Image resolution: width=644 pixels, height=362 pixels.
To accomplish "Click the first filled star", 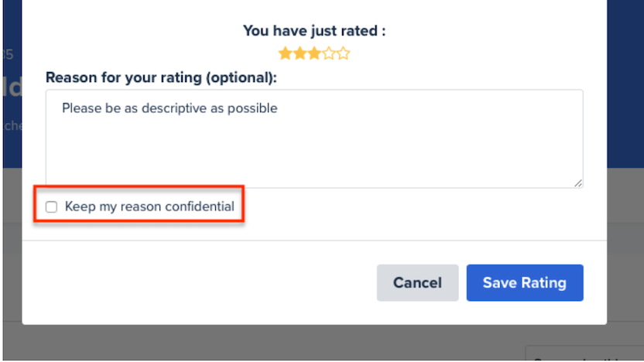I will click(285, 53).
